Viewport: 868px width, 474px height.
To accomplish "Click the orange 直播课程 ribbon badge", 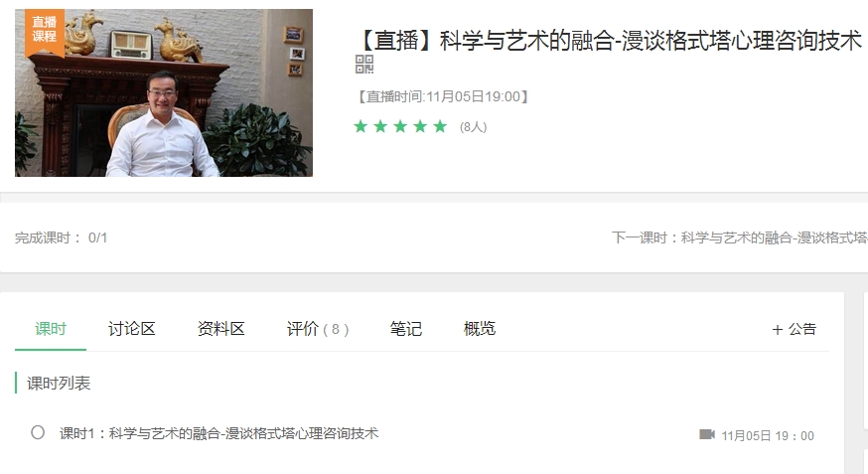I will pos(45,32).
